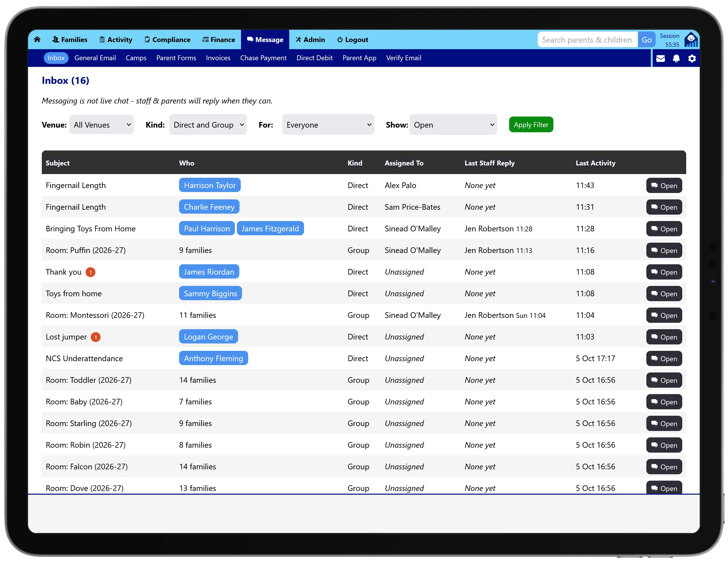Click the Sammy Biggins name tag
The image size is (728, 563).
[210, 294]
